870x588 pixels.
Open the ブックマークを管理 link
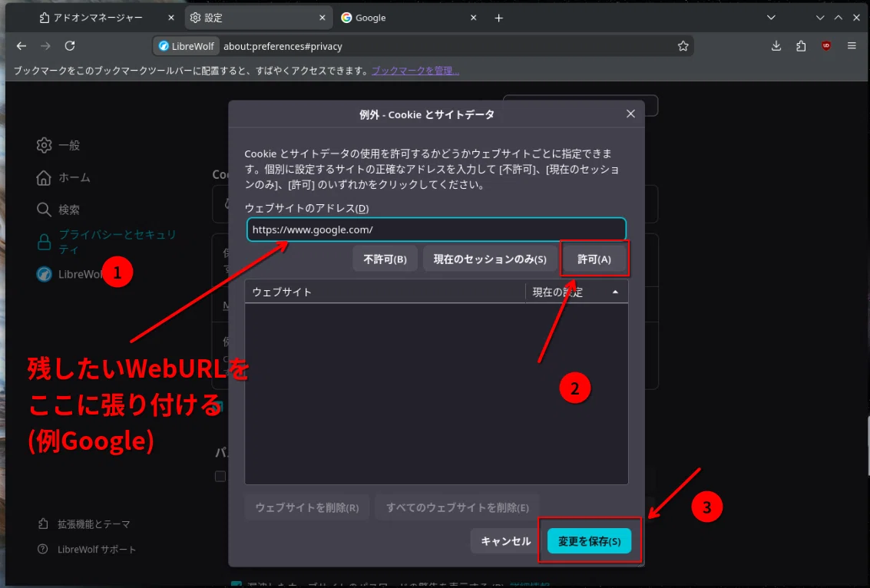[415, 71]
